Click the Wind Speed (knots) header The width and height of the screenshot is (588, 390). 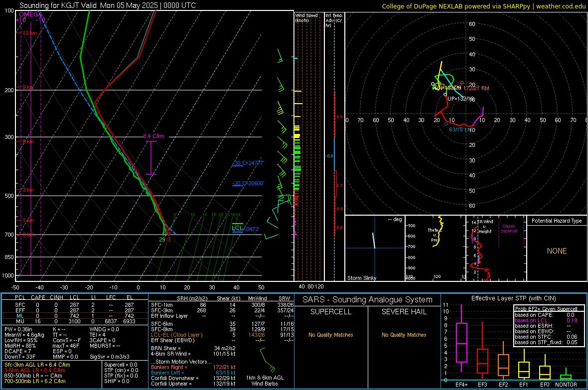[x=306, y=17]
